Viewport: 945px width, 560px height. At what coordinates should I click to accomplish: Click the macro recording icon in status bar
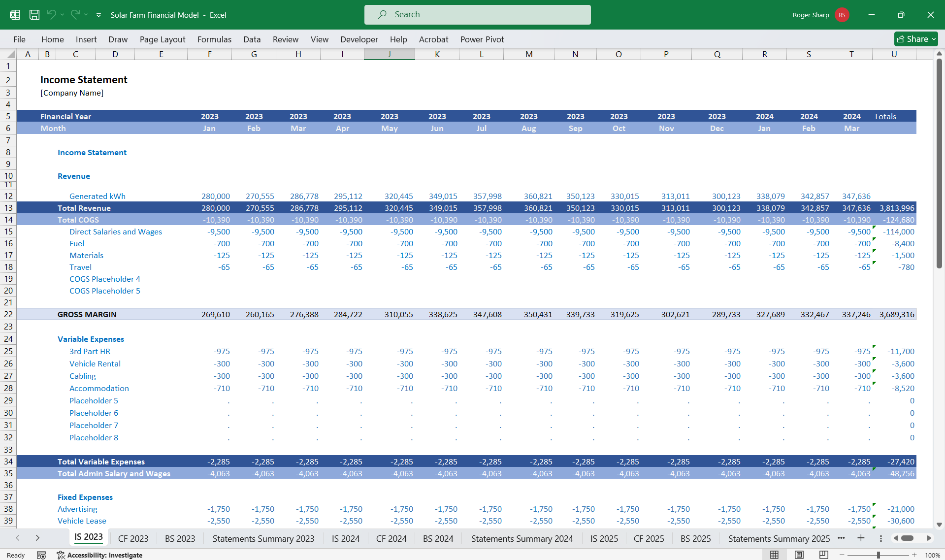pyautogui.click(x=41, y=555)
